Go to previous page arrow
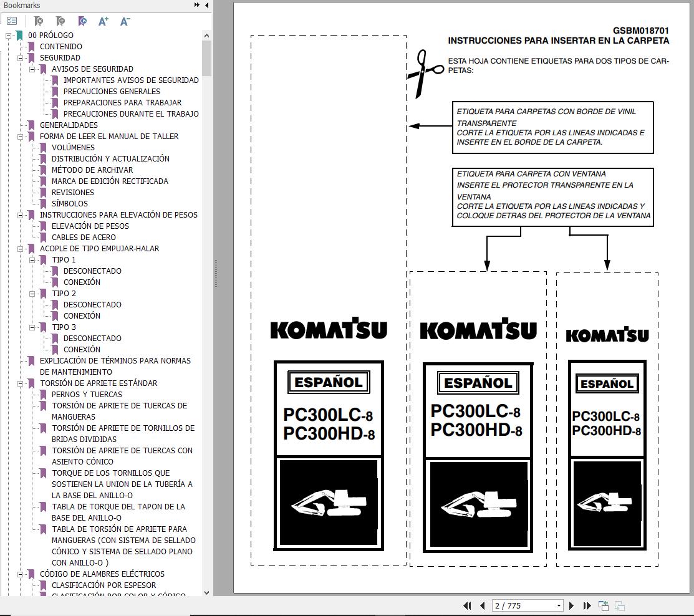Viewport: 694px width, 616px height. (x=483, y=605)
